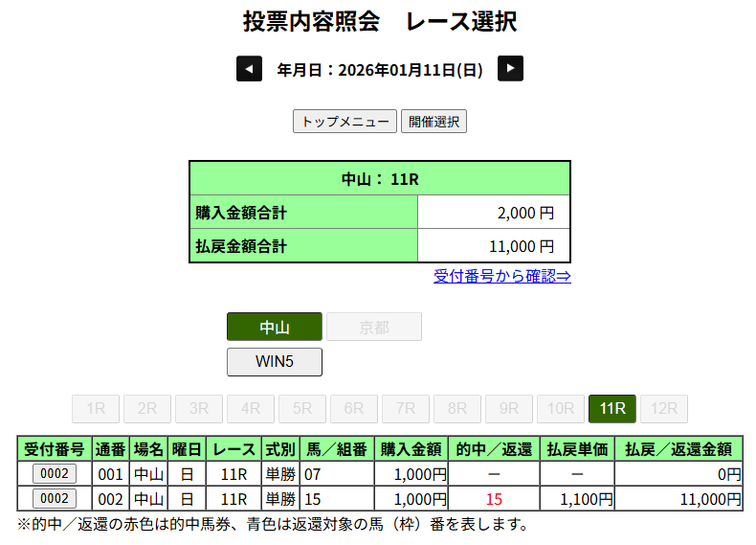Click the previous date arrow icon

click(x=249, y=69)
